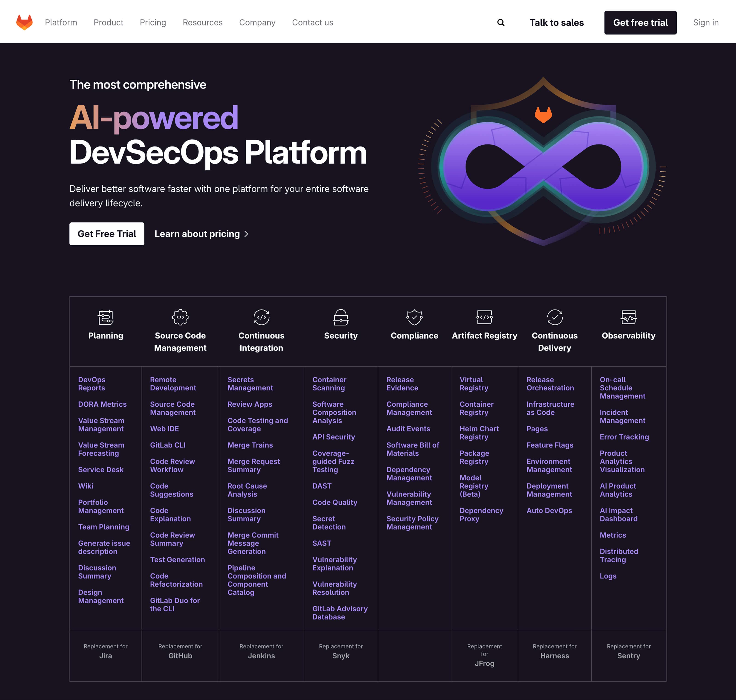
Task: Open Software Bill of Materials link
Action: (x=413, y=449)
